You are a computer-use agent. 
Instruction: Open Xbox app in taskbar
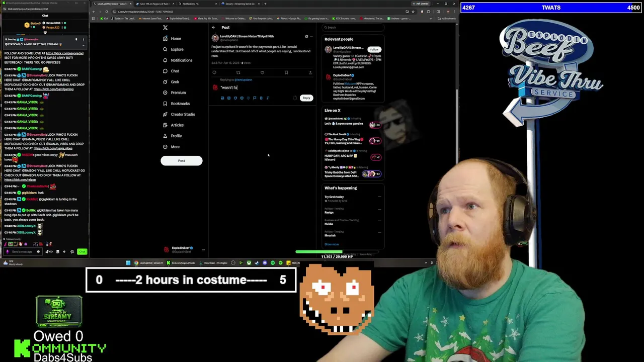pyautogui.click(x=249, y=263)
